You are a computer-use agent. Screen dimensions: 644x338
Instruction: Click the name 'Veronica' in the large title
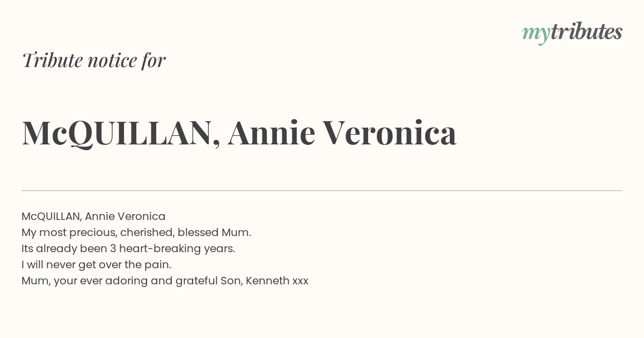391,133
